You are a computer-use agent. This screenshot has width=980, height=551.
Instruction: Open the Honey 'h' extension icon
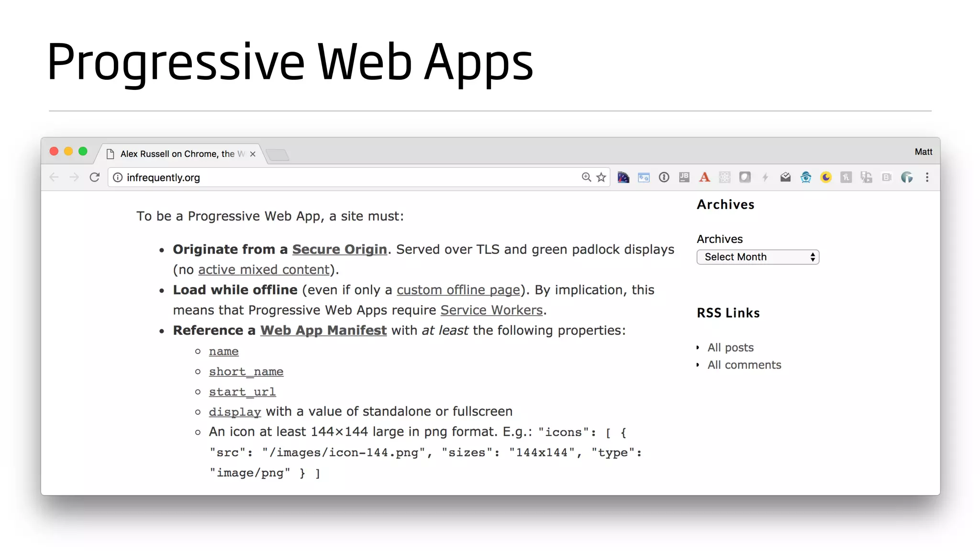(846, 177)
